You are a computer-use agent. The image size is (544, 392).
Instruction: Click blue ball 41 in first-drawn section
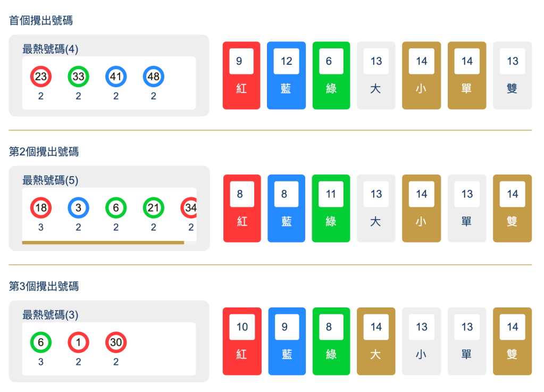(x=116, y=77)
